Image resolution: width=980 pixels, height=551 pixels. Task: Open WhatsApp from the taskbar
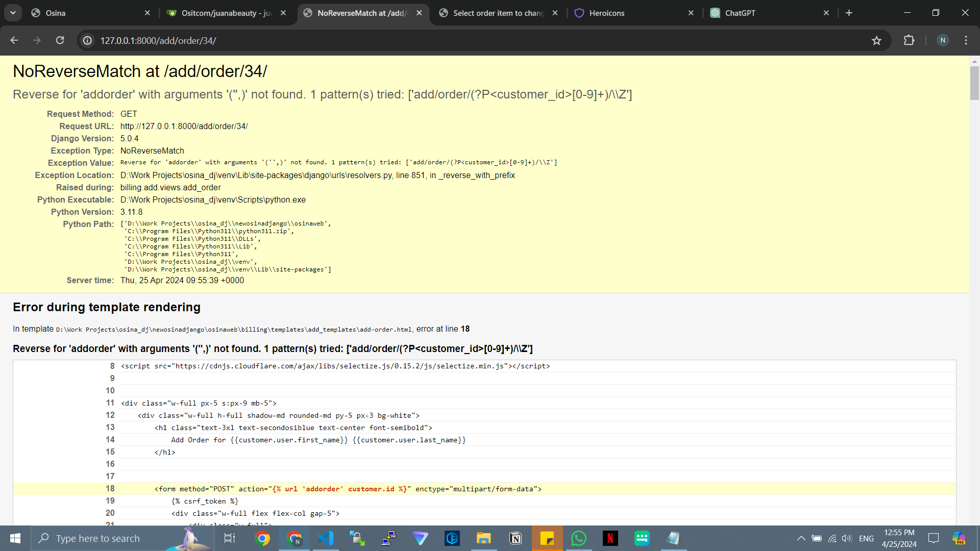pyautogui.click(x=578, y=538)
